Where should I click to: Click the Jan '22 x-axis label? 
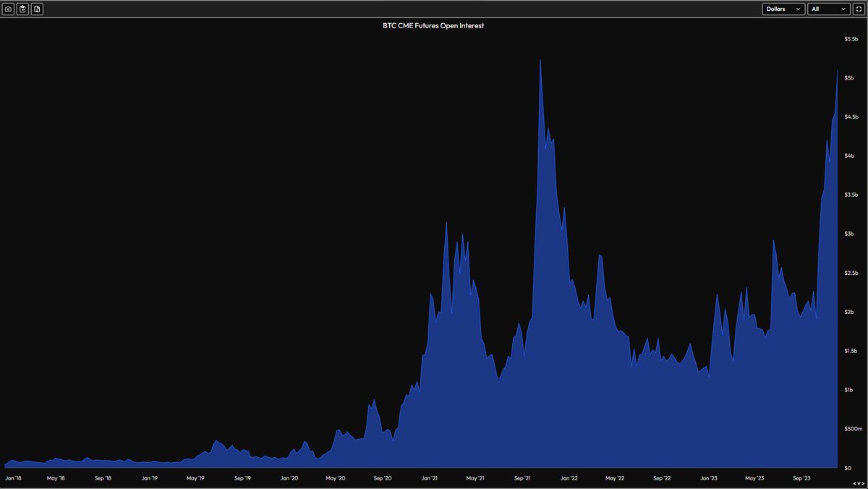(569, 478)
